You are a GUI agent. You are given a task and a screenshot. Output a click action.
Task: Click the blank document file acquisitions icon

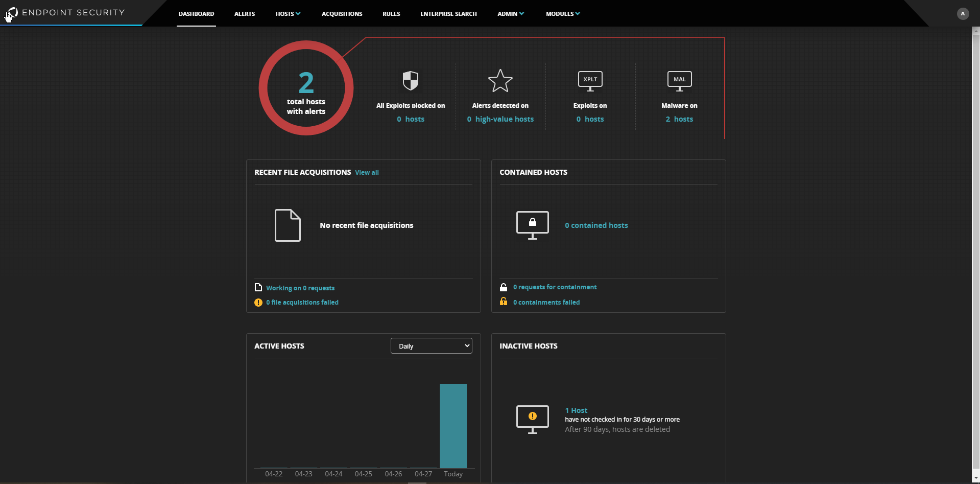[288, 225]
